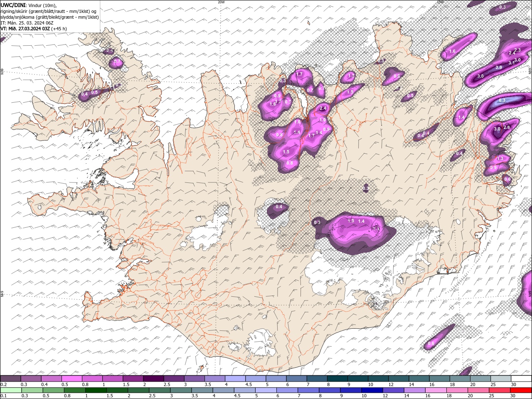Image resolution: width=532 pixels, height=399 pixels.
Task: Click the 'UWC/DINI: Vindur (10m)' title text
Action: tap(28, 5)
